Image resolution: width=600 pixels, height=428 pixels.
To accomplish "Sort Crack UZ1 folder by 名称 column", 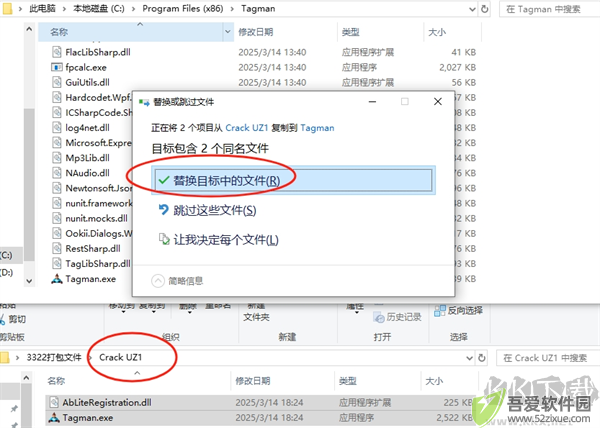I will pos(56,381).
